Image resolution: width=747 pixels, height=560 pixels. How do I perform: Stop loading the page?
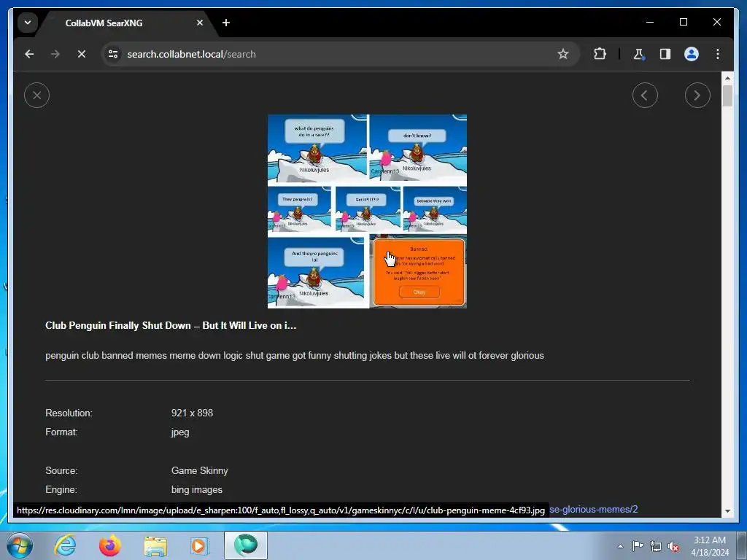pos(82,54)
